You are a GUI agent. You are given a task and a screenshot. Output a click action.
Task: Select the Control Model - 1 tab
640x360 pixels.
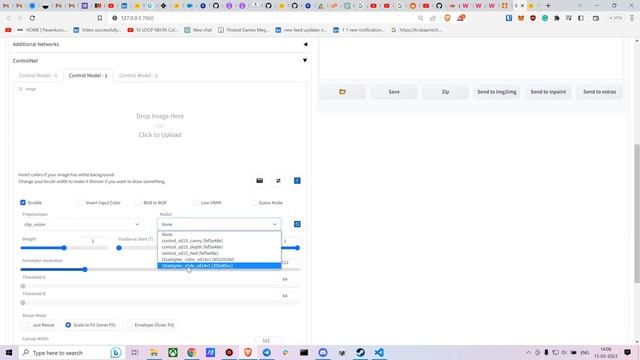pos(88,76)
